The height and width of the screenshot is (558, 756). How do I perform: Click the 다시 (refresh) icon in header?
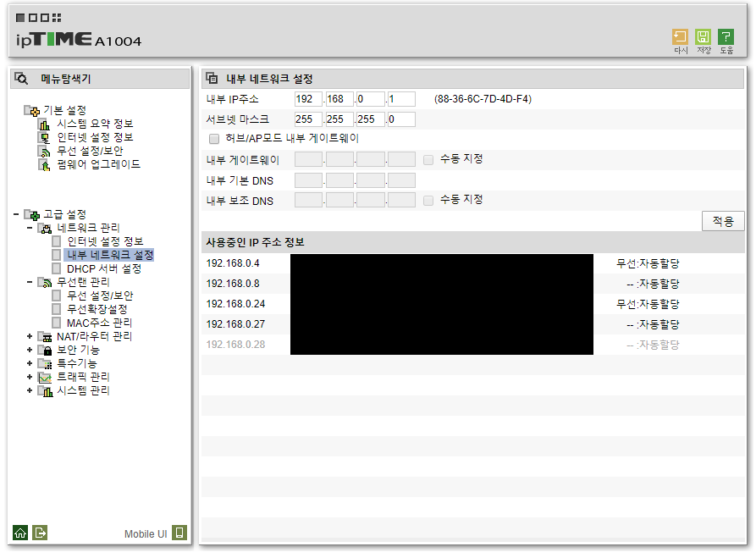(680, 37)
